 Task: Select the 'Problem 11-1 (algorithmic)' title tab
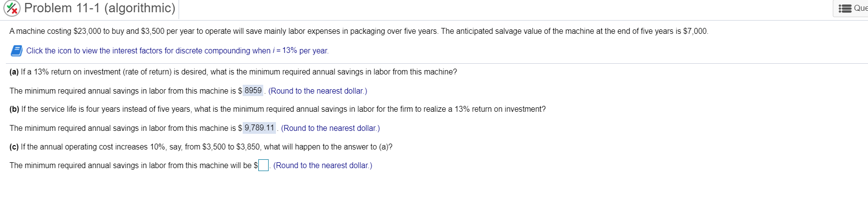99,8
